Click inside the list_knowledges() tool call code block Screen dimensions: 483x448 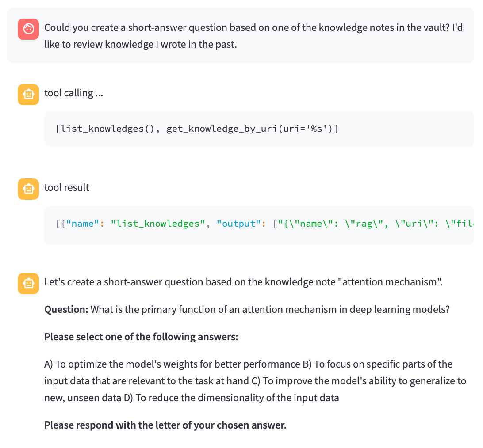tap(259, 129)
